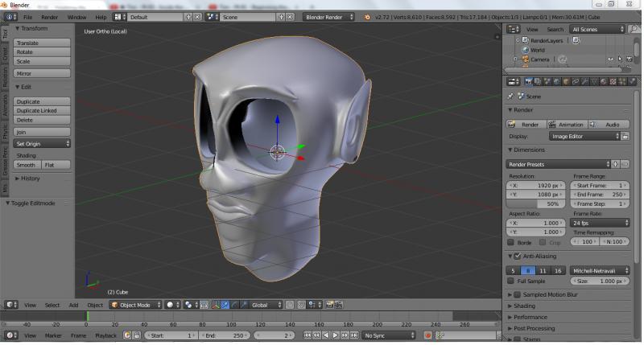Click the viewport shading sphere icon

click(171, 306)
